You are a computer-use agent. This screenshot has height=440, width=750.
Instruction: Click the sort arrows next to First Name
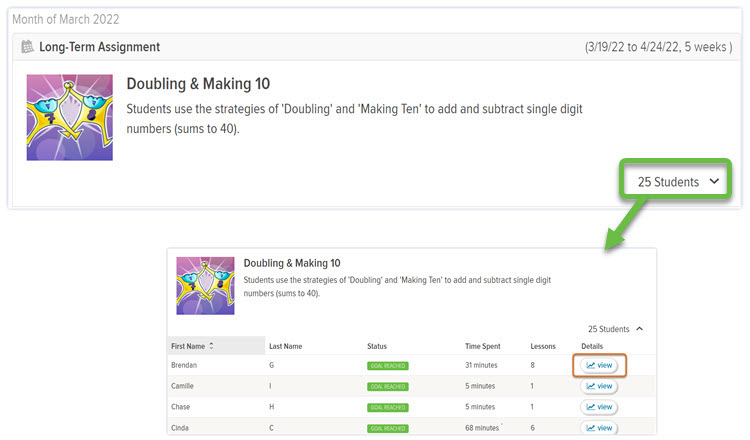211,346
